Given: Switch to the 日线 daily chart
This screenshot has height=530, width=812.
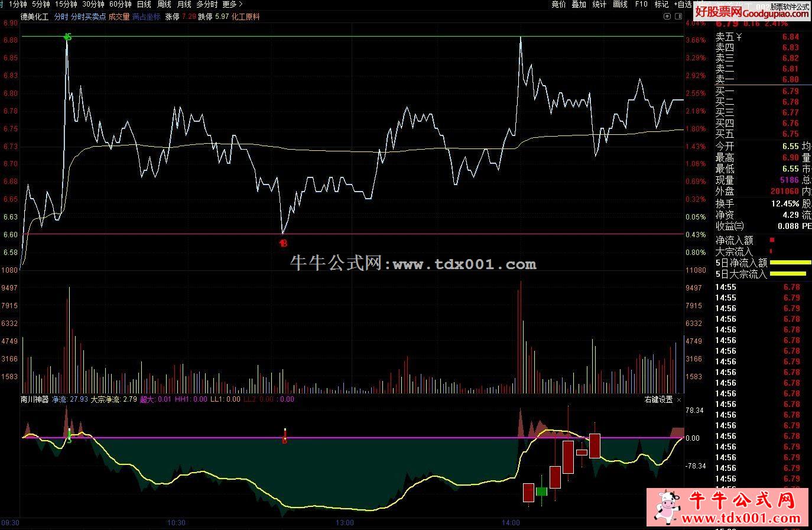Looking at the screenshot, I should pyautogui.click(x=144, y=4).
